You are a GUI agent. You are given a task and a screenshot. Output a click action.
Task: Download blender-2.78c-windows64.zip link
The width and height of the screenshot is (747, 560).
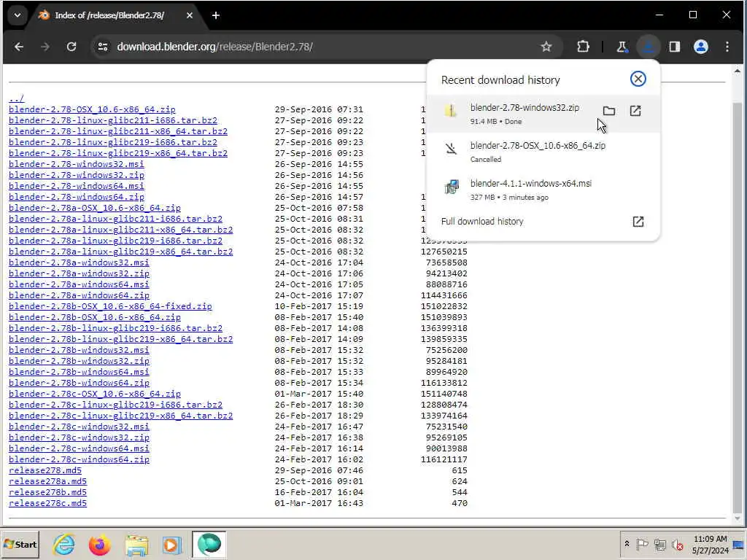coord(79,460)
